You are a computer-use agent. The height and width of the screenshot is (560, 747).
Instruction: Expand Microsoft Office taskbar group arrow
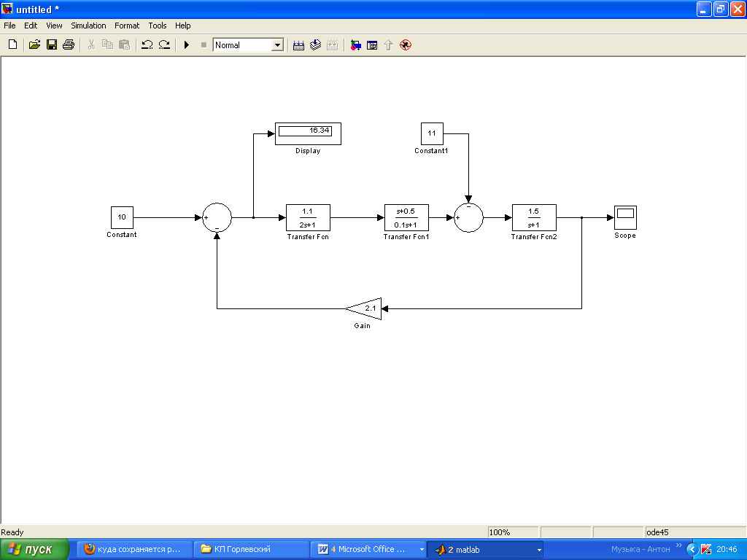click(x=422, y=550)
